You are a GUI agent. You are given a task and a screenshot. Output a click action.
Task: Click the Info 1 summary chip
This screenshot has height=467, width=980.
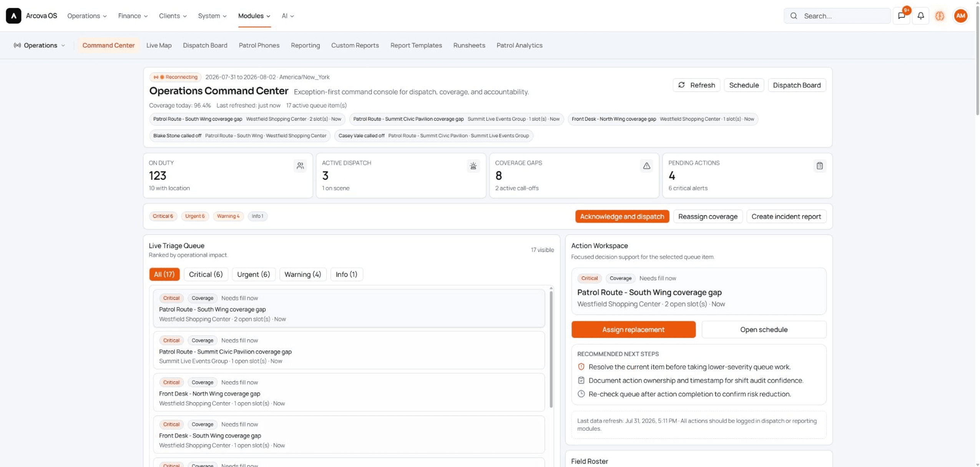point(257,216)
